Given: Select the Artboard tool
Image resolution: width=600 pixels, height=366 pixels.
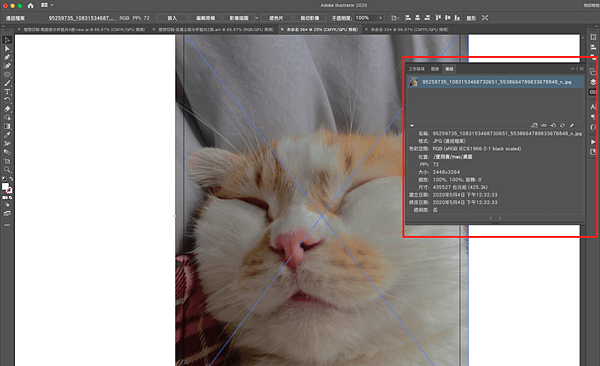Looking at the screenshot, I should tap(7, 161).
